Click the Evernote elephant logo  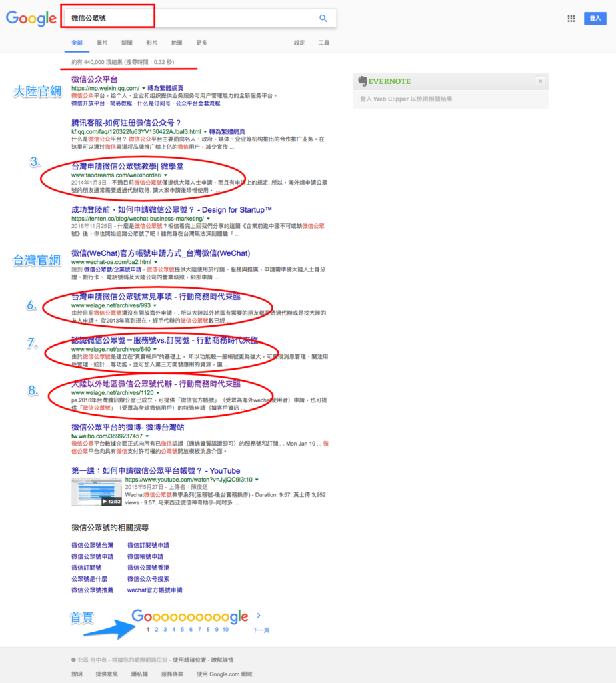click(362, 81)
